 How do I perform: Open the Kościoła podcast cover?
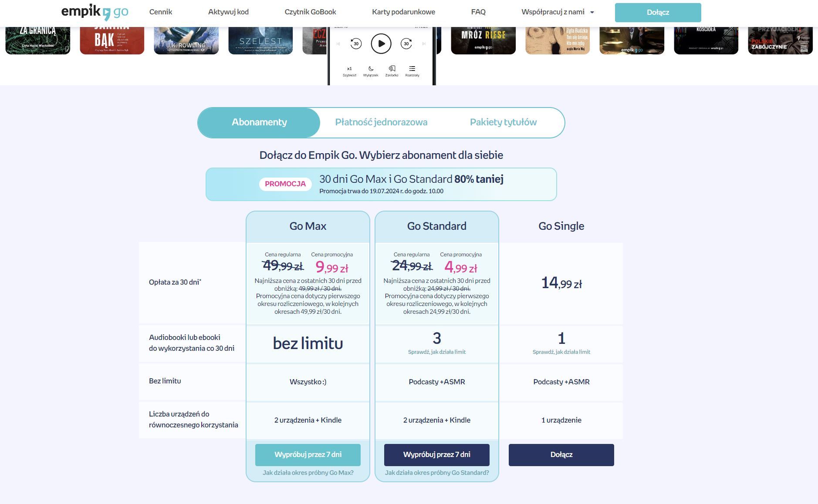[x=706, y=40]
